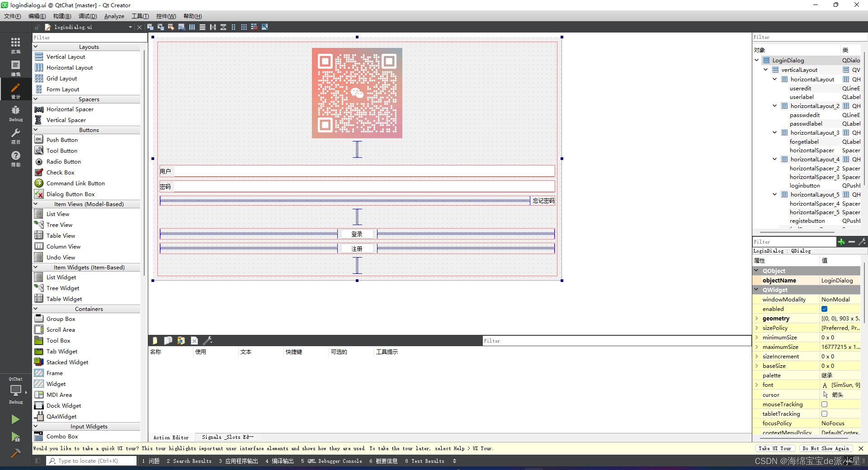Viewport: 868px width, 470px height.
Task: Build the project with the hammer icon
Action: point(15,453)
